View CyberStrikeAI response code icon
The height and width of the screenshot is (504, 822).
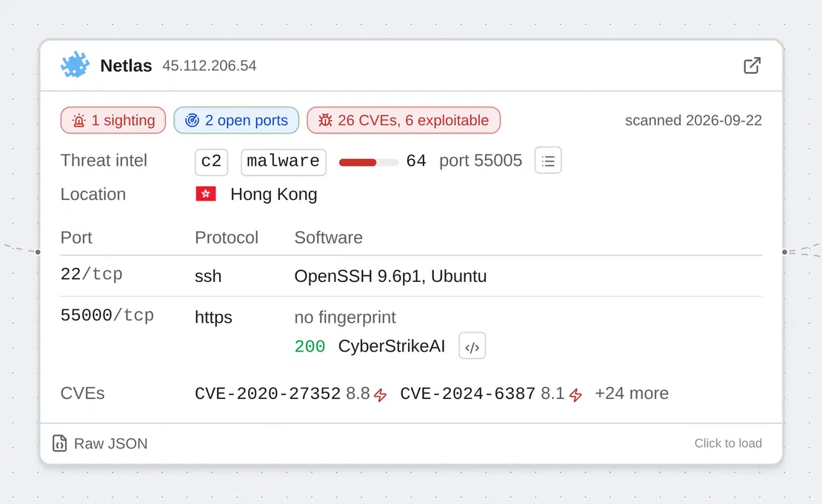click(x=472, y=346)
